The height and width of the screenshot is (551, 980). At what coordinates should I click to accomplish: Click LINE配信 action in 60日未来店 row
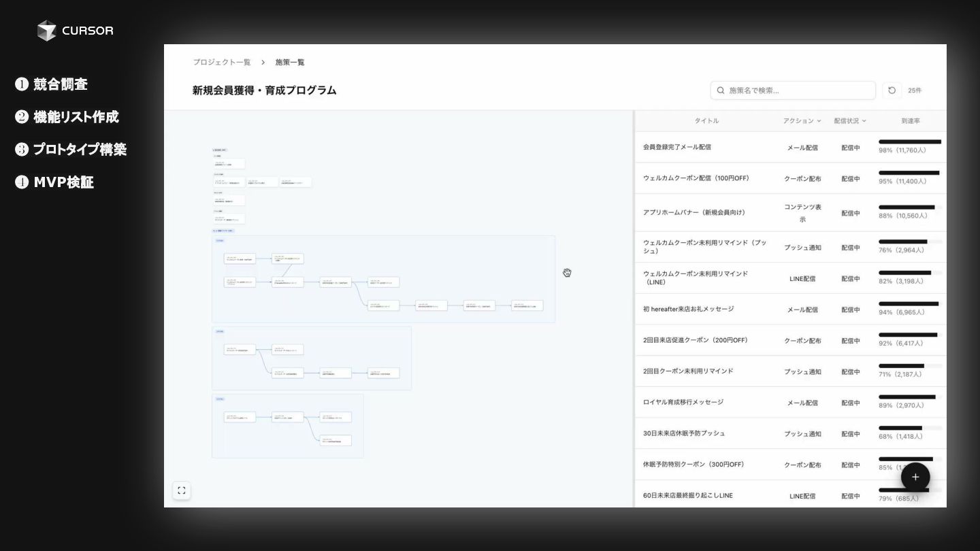pyautogui.click(x=802, y=496)
